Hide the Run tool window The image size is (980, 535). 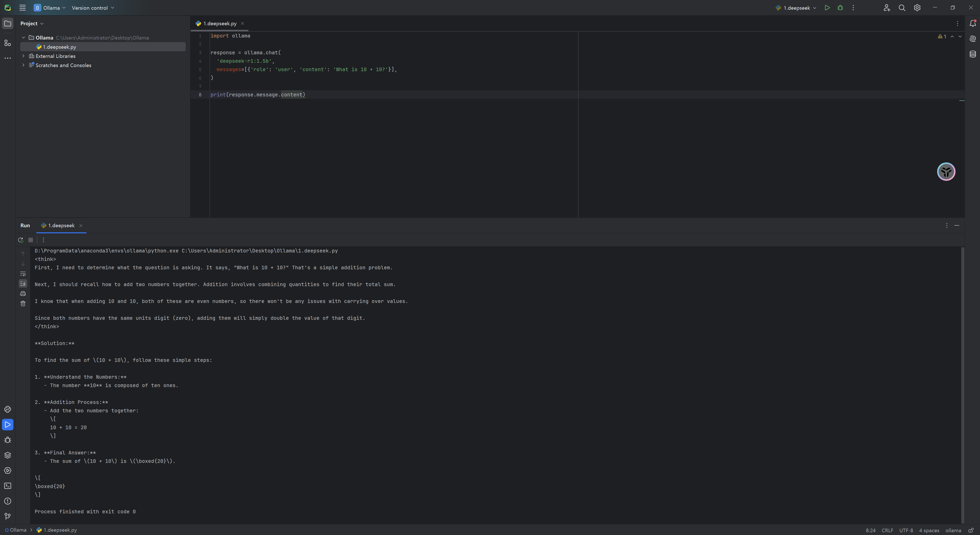(x=957, y=225)
